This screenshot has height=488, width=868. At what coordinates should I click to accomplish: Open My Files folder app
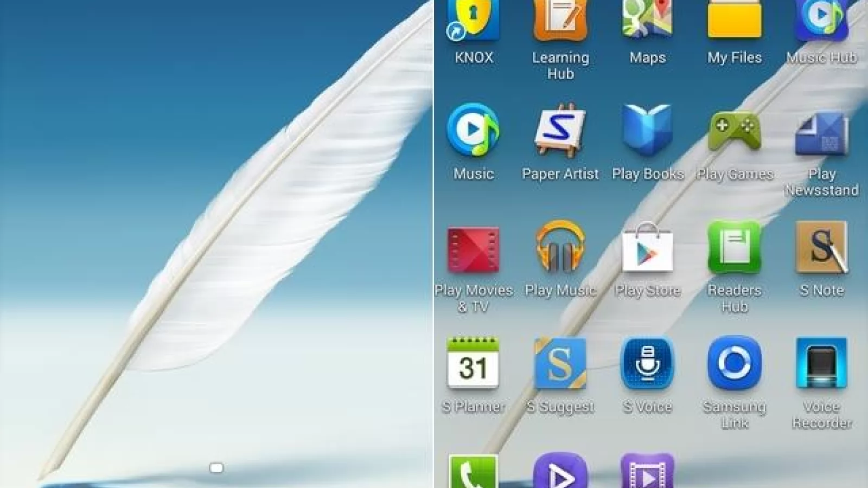[x=735, y=20]
